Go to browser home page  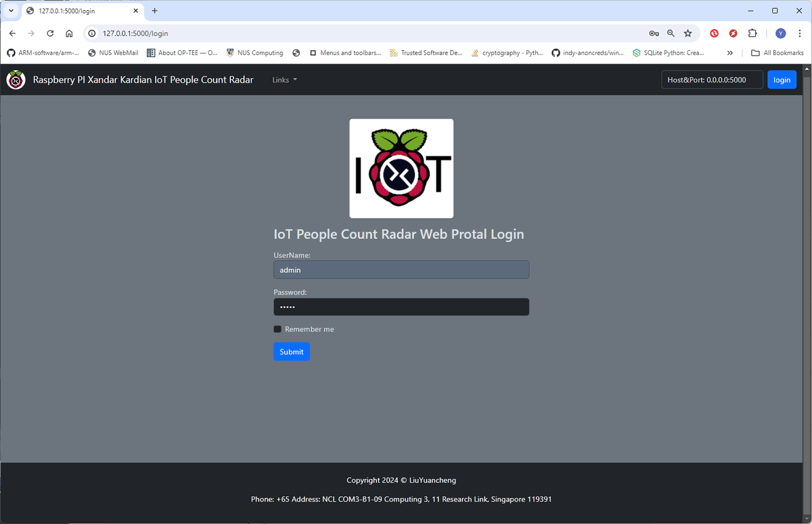pyautogui.click(x=69, y=33)
